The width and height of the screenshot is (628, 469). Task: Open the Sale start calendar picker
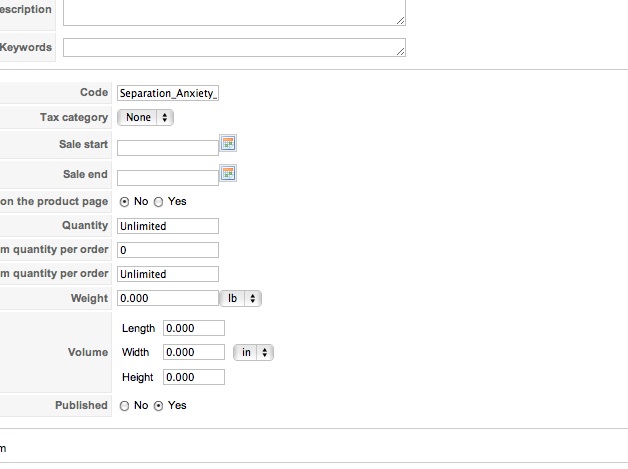[228, 143]
